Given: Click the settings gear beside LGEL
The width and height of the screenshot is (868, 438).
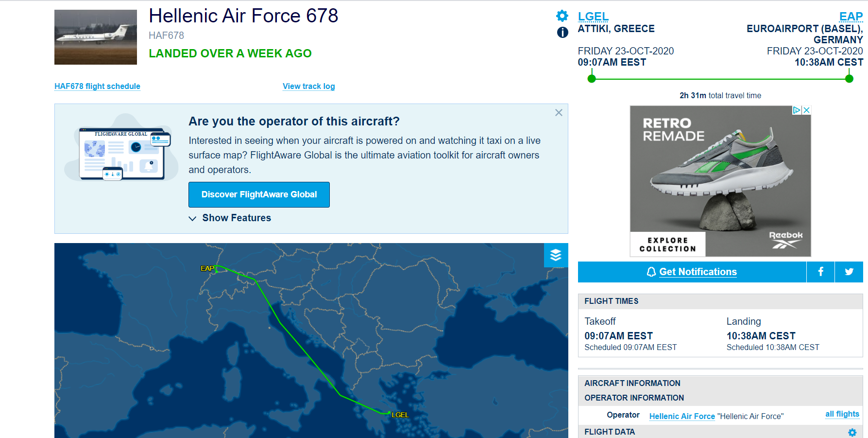Looking at the screenshot, I should (562, 16).
